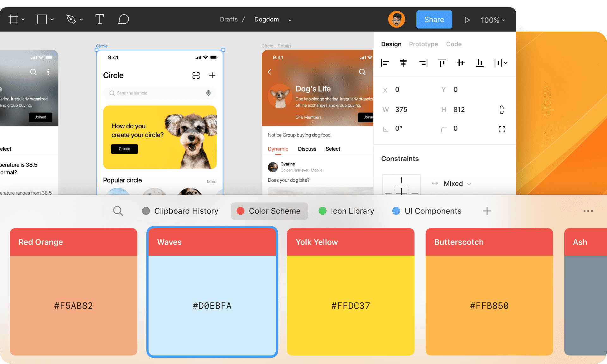Open the 100% zoom dropdown
Screen dimensions: 607x364
[x=493, y=20]
